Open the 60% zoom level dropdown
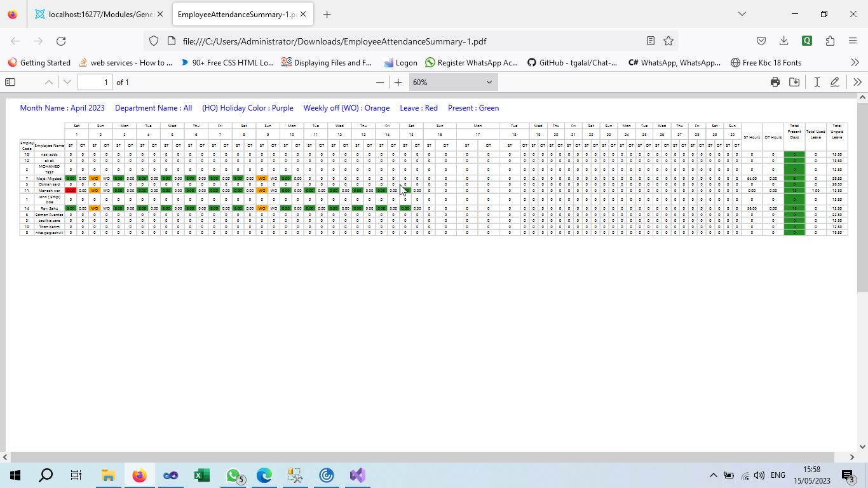The image size is (868, 488). tap(453, 82)
